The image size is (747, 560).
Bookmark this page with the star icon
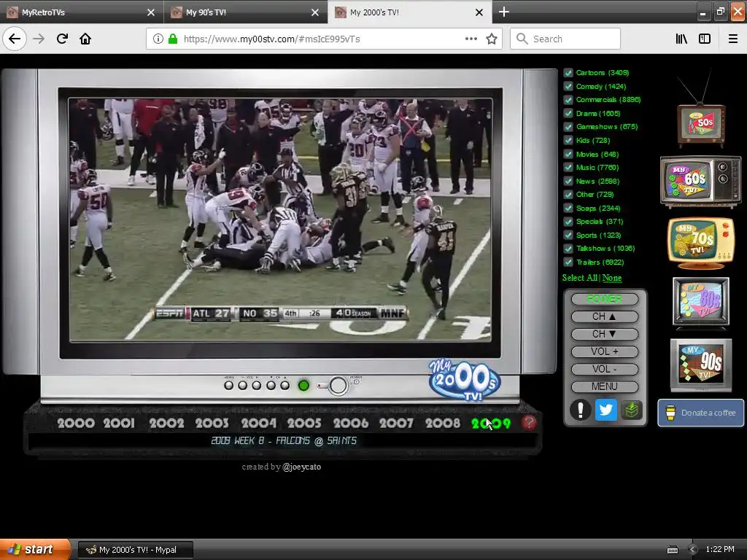pos(492,39)
